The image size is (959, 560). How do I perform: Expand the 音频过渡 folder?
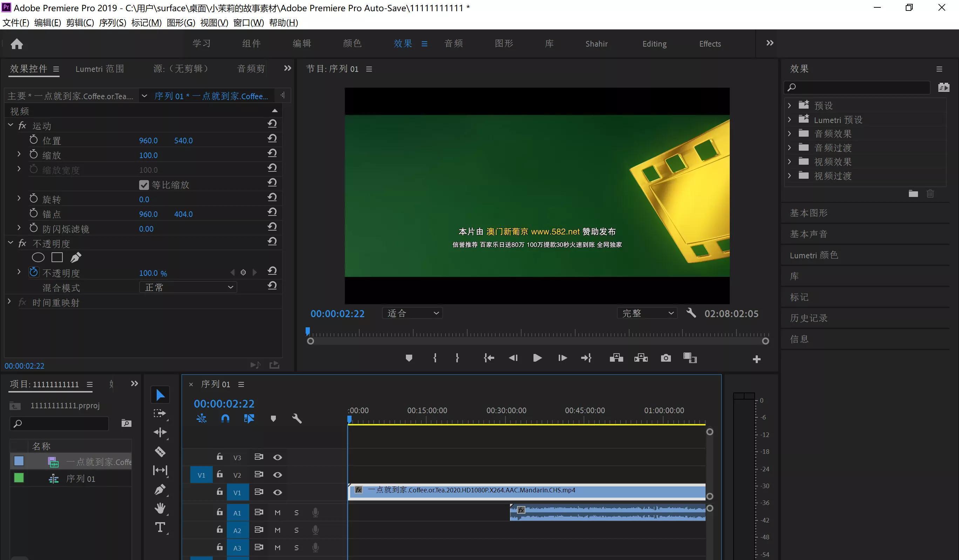(789, 148)
